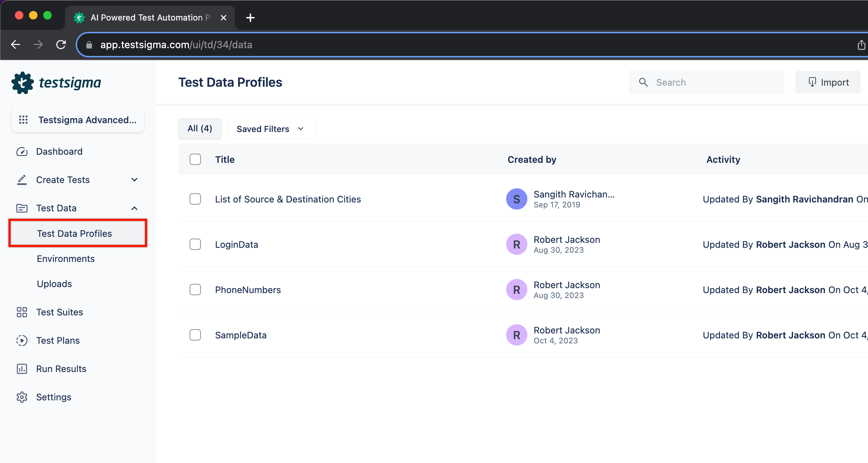Click the R avatar in LoginData row
Viewport: 868px width, 463px height.
click(x=517, y=244)
